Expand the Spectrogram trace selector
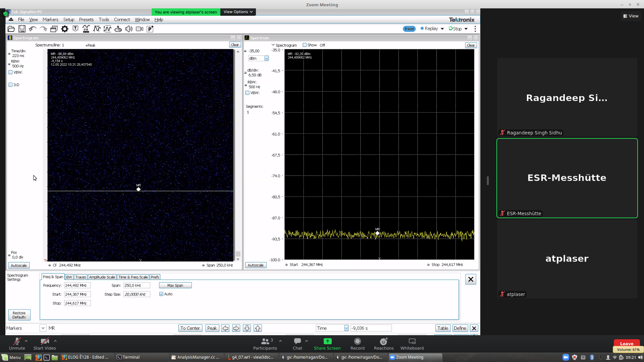 [273, 45]
